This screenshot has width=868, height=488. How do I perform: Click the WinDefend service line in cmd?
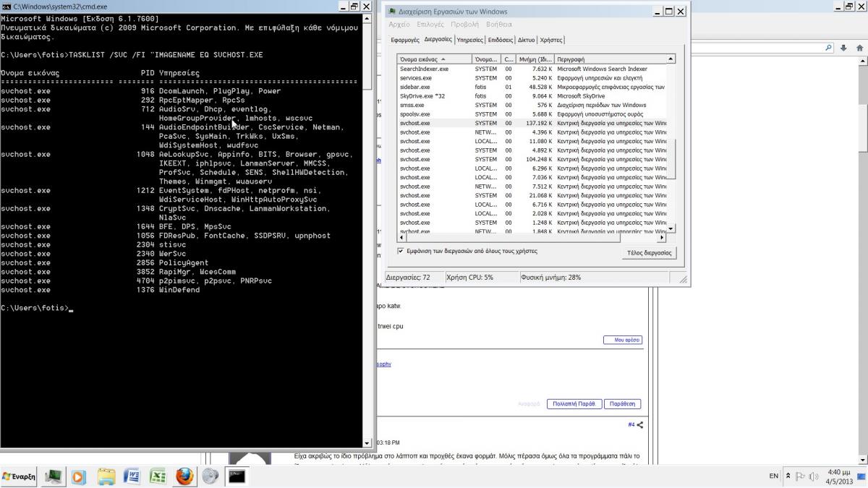[x=101, y=290]
